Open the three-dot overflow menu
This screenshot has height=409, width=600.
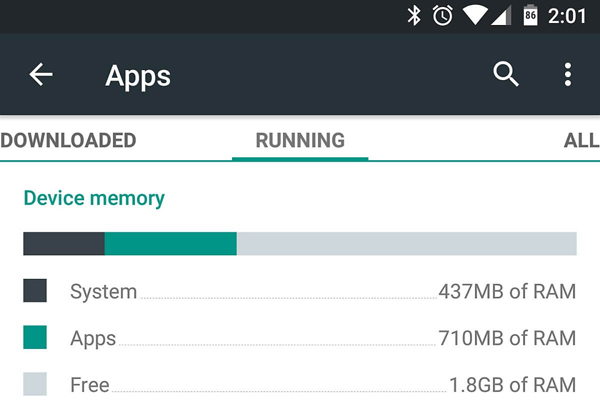point(568,74)
